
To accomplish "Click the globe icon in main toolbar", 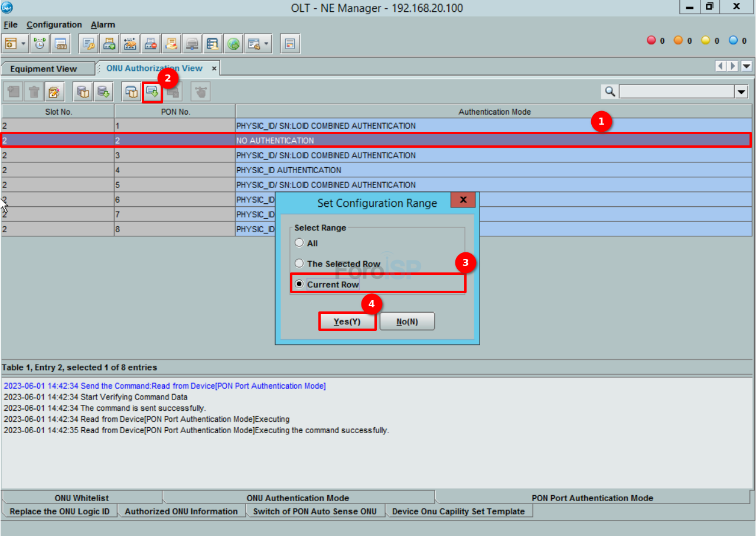I will [234, 44].
